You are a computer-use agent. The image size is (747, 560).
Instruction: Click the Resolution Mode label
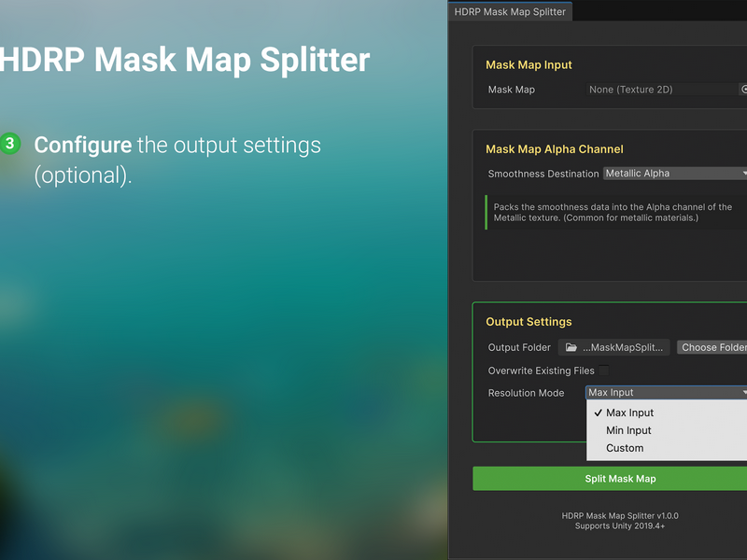click(x=526, y=393)
